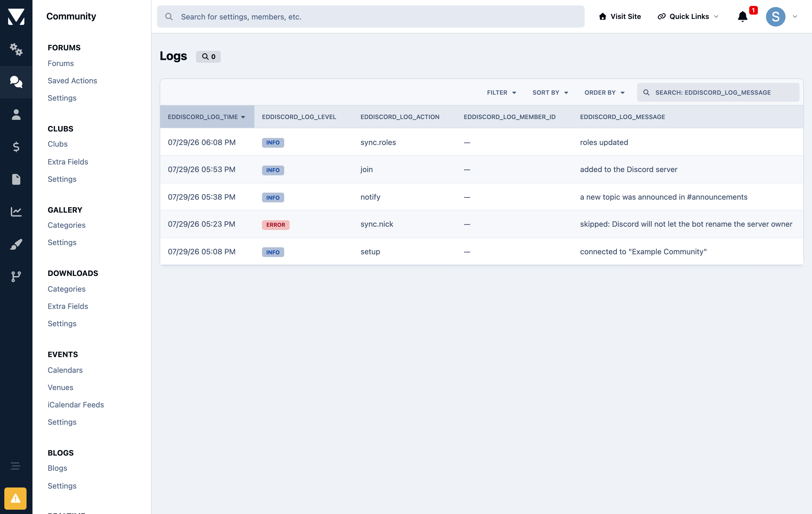Open Settings under DOWNLOADS
The height and width of the screenshot is (514, 812).
(62, 324)
